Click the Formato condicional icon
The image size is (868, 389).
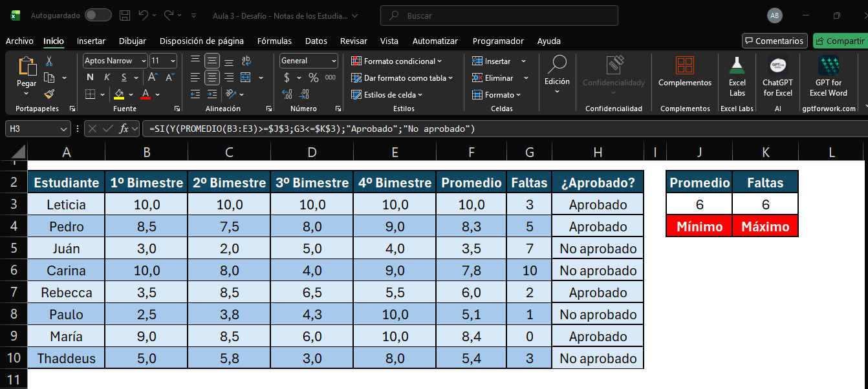(357, 61)
